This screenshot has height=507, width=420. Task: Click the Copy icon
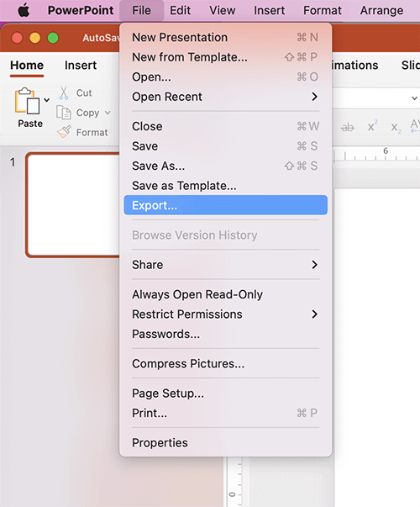click(x=64, y=113)
